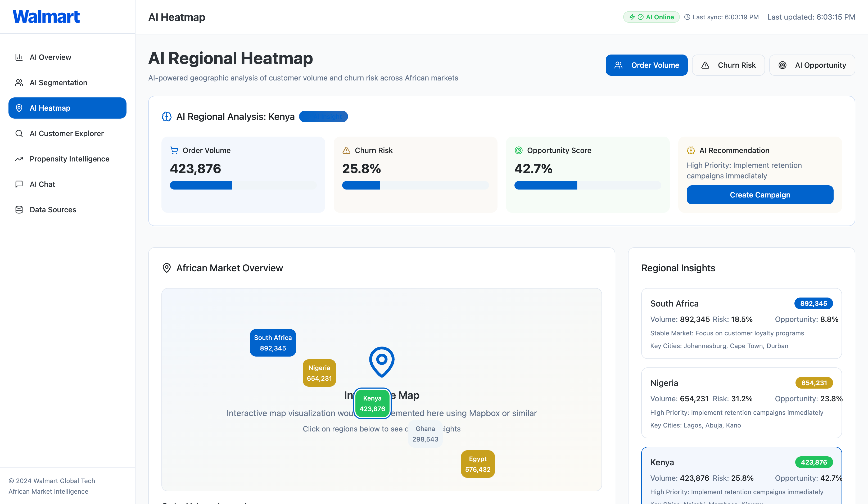Open AI Chat from sidebar
This screenshot has height=504, width=868.
(67, 184)
